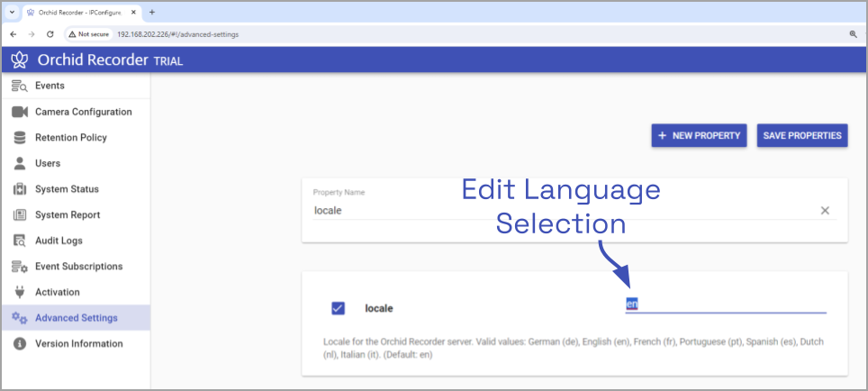Image resolution: width=868 pixels, height=391 pixels.
Task: Go to Events page
Action: (x=76, y=86)
